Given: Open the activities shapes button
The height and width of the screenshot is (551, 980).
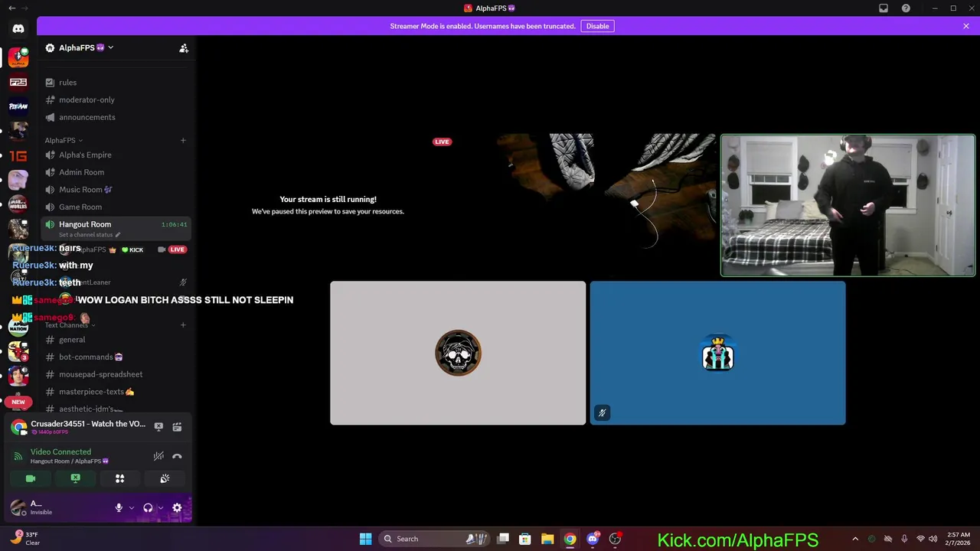Looking at the screenshot, I should coord(119,478).
